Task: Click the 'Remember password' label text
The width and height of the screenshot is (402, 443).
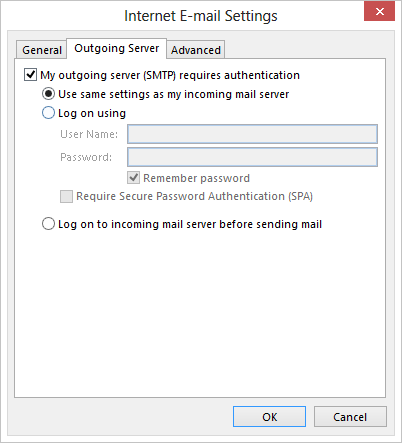Action: tap(196, 178)
